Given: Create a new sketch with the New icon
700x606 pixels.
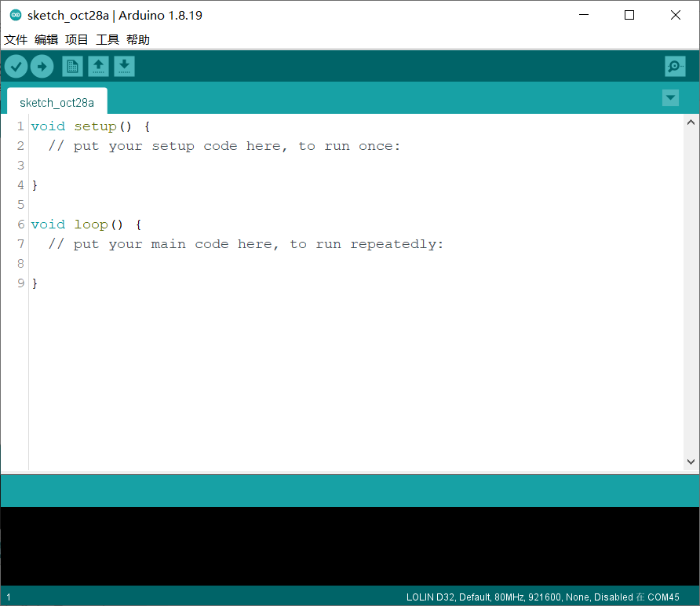Looking at the screenshot, I should [72, 67].
